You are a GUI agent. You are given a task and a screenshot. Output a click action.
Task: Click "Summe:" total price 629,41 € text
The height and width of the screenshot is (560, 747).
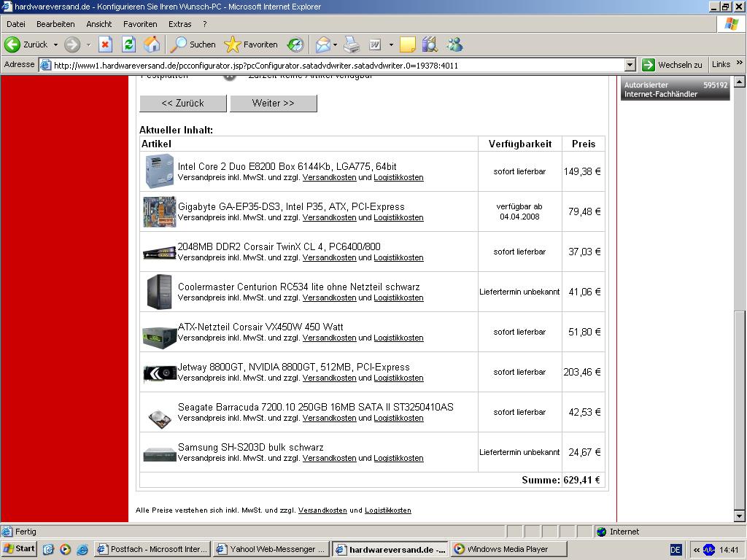[x=561, y=480]
